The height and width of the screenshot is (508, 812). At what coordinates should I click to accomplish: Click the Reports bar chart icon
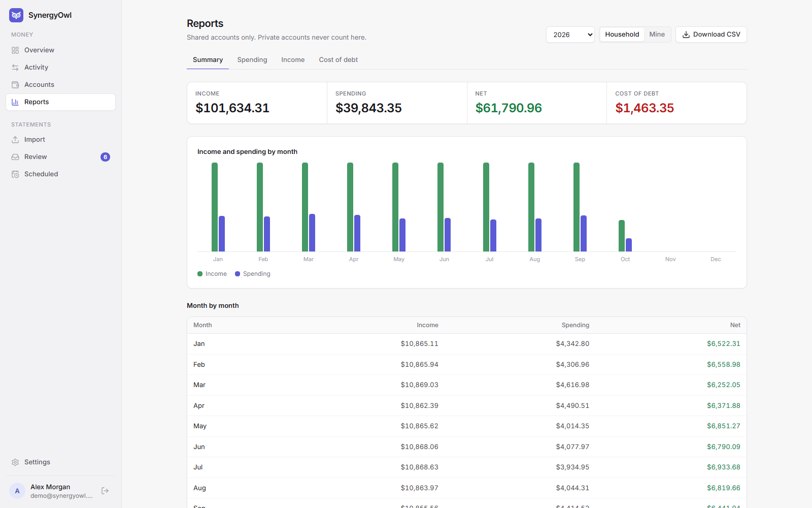[15, 102]
